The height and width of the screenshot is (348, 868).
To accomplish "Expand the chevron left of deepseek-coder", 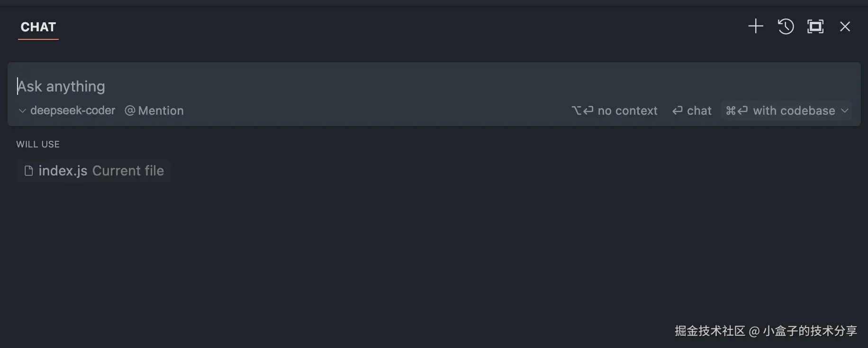I will (22, 111).
